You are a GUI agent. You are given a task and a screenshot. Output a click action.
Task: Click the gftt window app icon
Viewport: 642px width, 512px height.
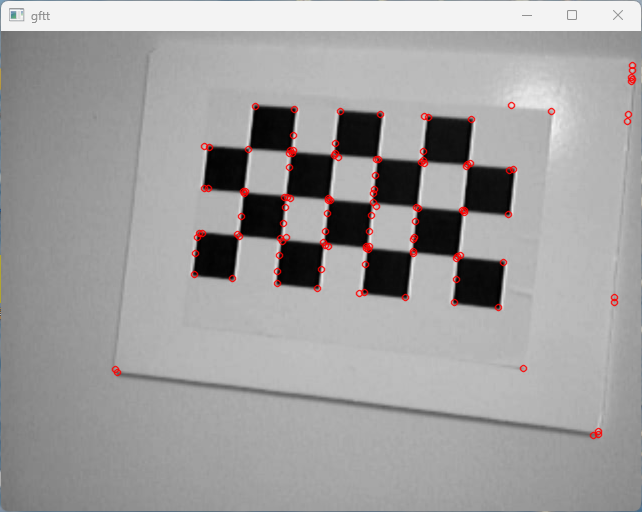click(x=16, y=16)
